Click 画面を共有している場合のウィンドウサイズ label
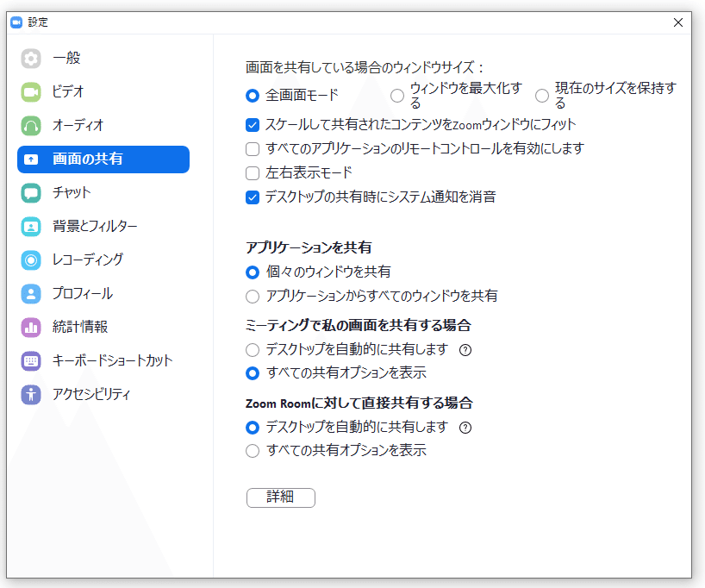 [x=365, y=67]
